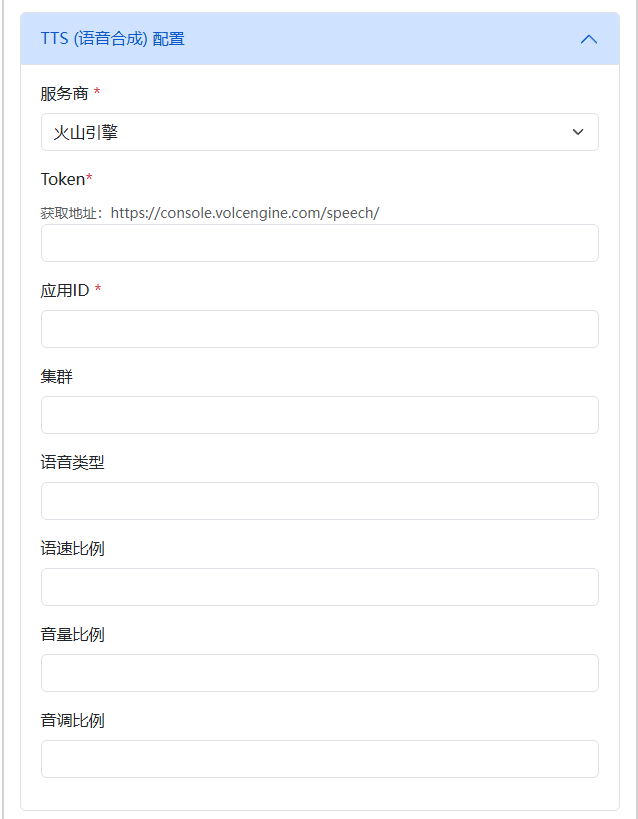Viewport: 638px width, 819px height.
Task: Click the arrow on the 服务商 select box
Action: tap(578, 132)
